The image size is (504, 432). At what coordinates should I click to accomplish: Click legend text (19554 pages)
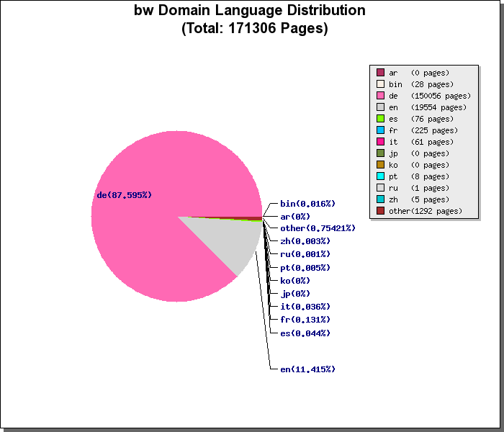click(438, 107)
